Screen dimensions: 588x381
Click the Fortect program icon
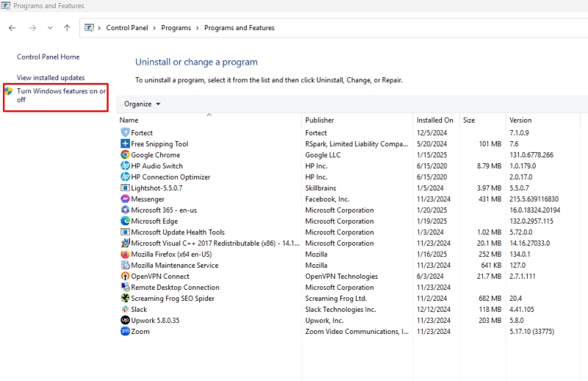pyautogui.click(x=125, y=132)
